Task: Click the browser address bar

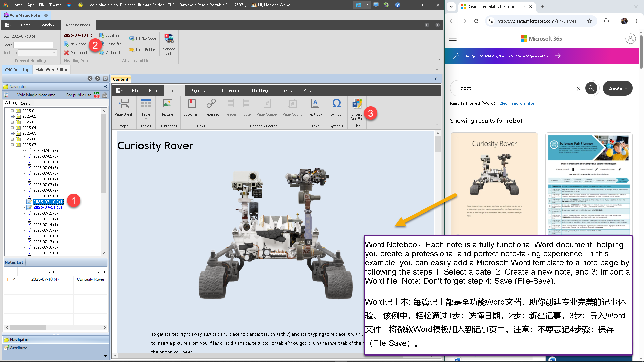Action: (x=539, y=21)
